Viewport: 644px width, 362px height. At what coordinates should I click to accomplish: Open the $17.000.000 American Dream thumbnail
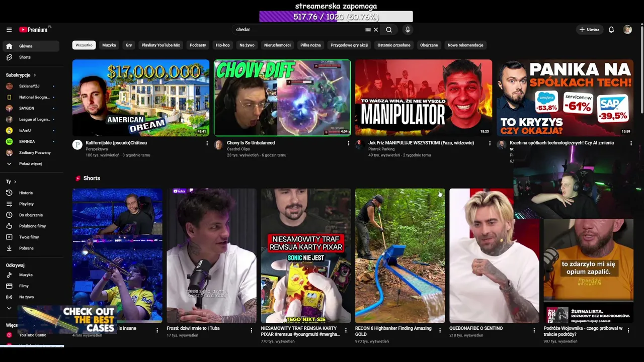[x=141, y=98]
